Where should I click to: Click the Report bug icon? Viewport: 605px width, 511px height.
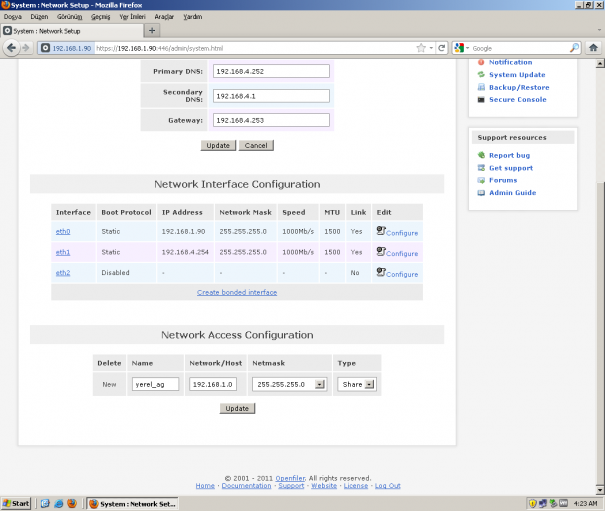point(481,155)
